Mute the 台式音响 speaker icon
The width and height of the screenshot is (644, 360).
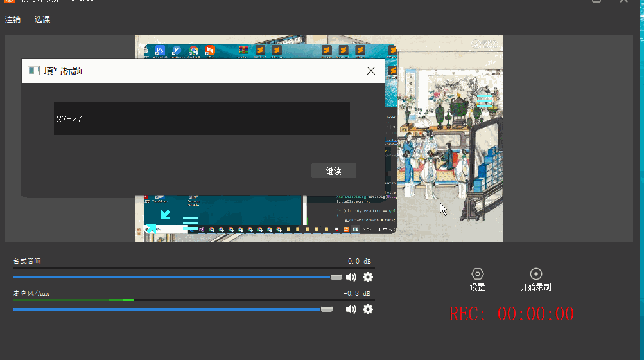(x=351, y=277)
